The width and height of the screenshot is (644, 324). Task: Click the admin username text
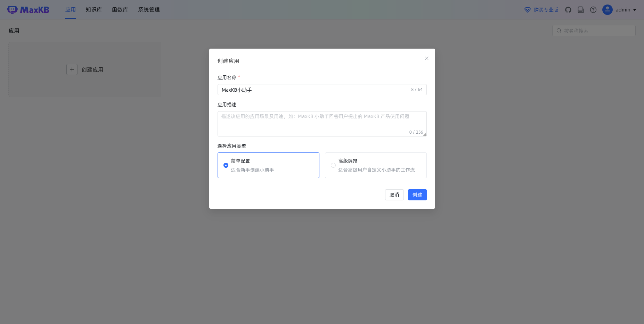tap(623, 10)
